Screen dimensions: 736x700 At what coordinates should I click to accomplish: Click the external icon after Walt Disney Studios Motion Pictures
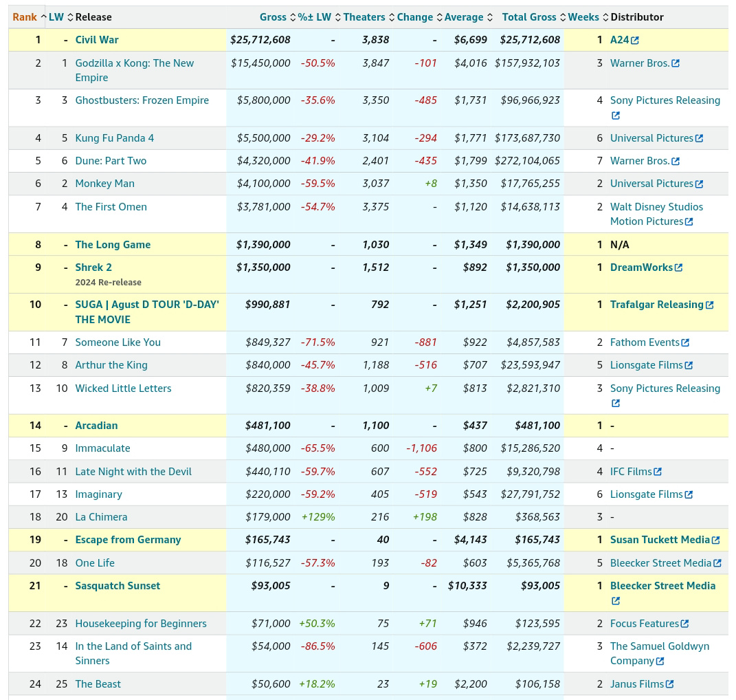click(x=689, y=221)
